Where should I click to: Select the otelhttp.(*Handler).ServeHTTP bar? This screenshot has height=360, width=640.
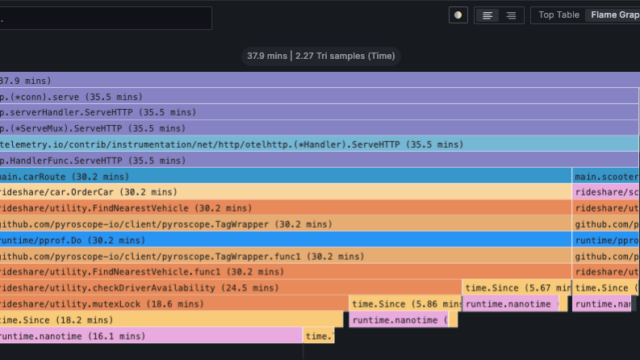[x=319, y=144]
